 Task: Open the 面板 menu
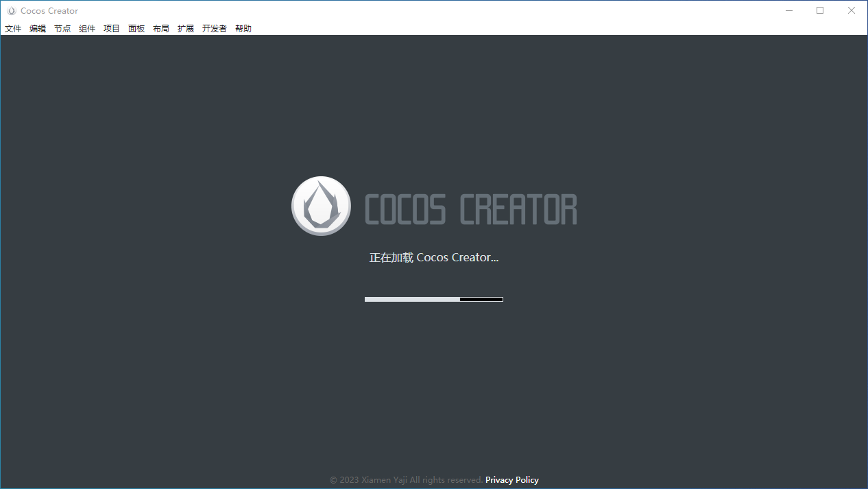pos(136,29)
